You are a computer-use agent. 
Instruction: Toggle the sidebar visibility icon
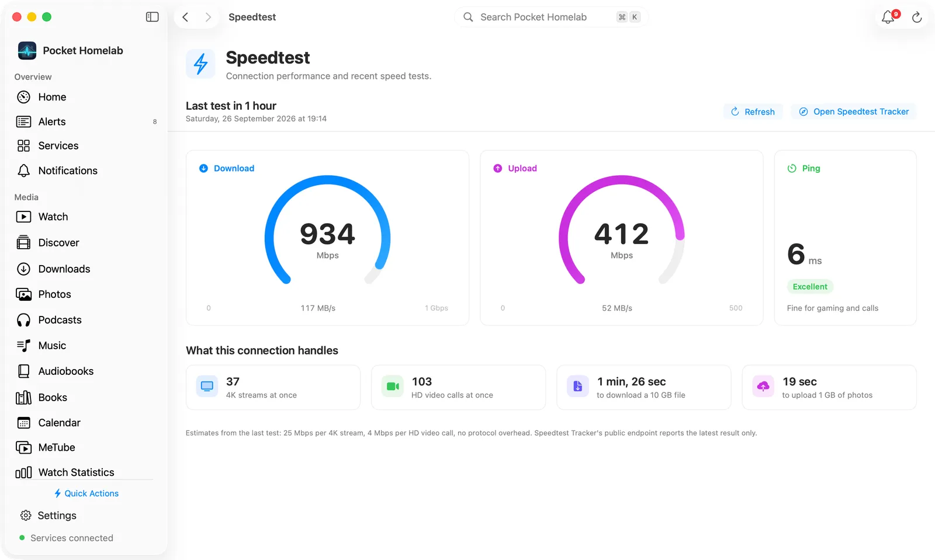pos(152,17)
